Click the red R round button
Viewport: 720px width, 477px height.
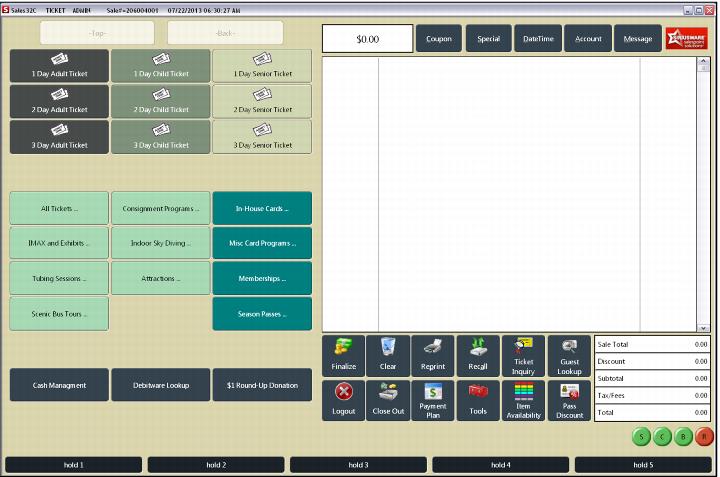[x=704, y=437]
